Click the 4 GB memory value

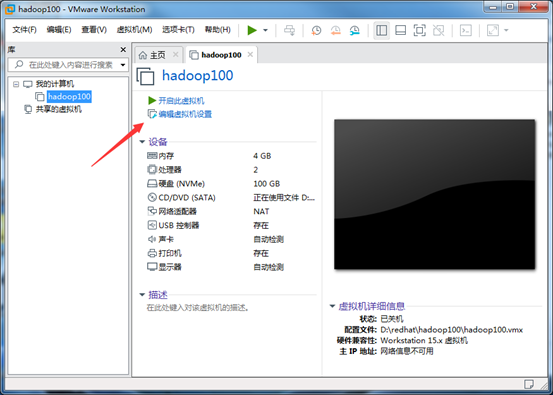pos(262,156)
